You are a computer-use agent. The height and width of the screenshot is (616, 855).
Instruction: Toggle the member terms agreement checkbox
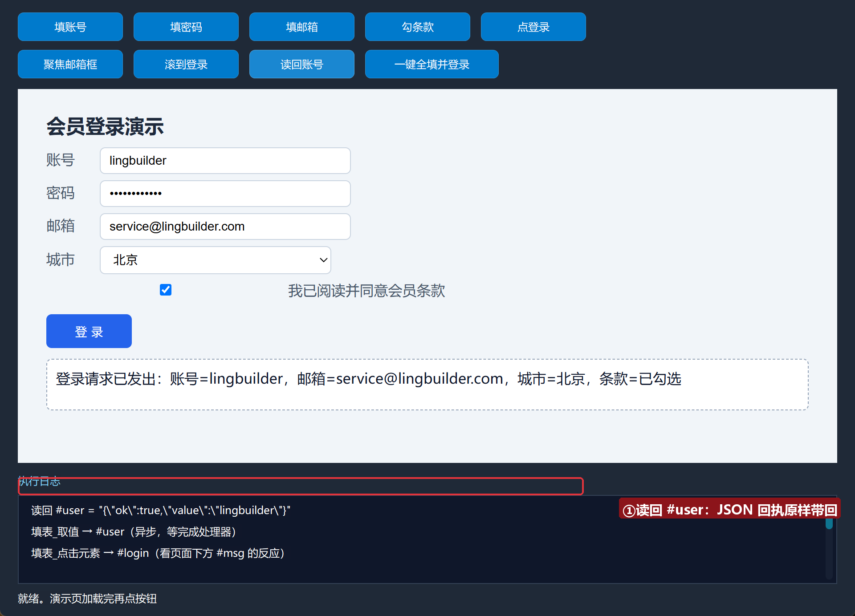point(166,290)
